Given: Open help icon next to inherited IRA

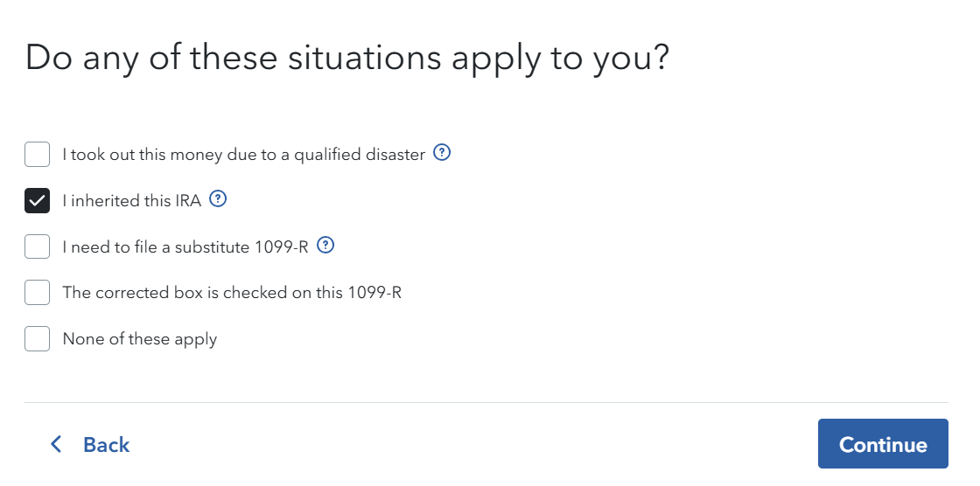Looking at the screenshot, I should (x=219, y=199).
